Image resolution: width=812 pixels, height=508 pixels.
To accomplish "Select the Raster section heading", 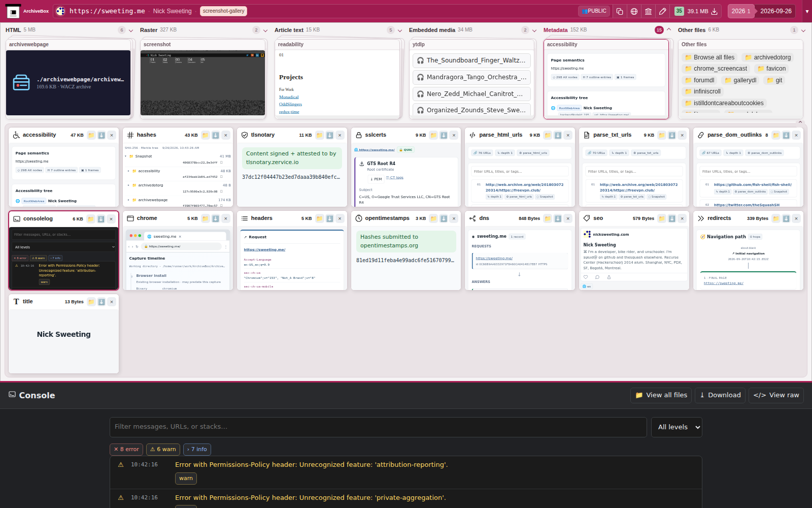I will (149, 30).
